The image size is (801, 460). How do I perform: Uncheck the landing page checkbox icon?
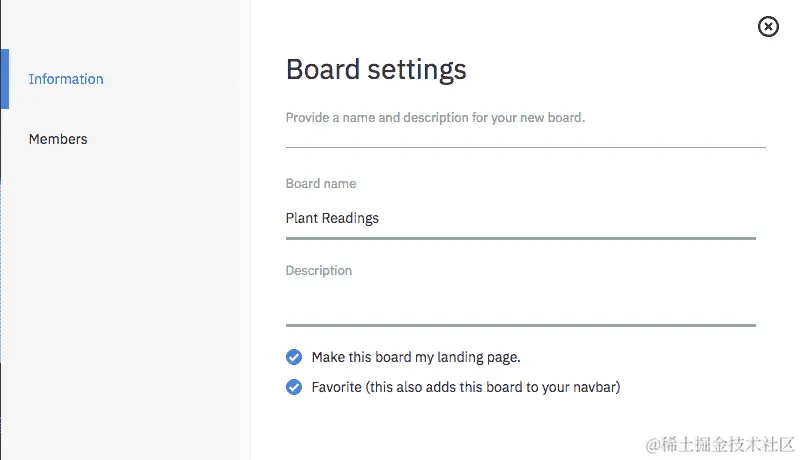pyautogui.click(x=294, y=357)
